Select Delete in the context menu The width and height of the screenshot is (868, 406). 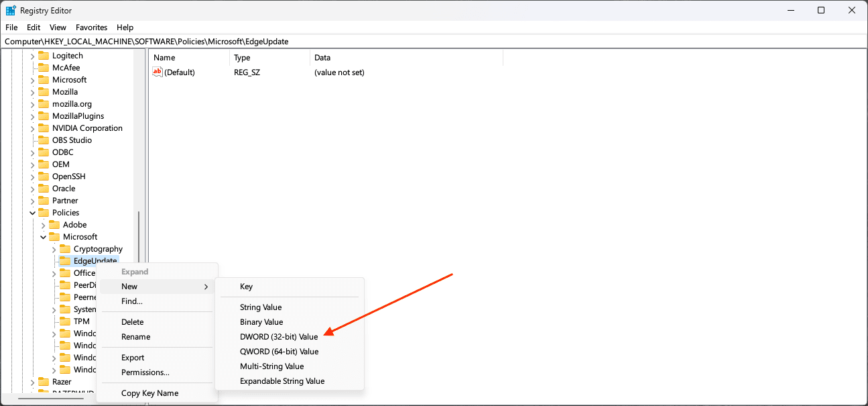(158, 322)
